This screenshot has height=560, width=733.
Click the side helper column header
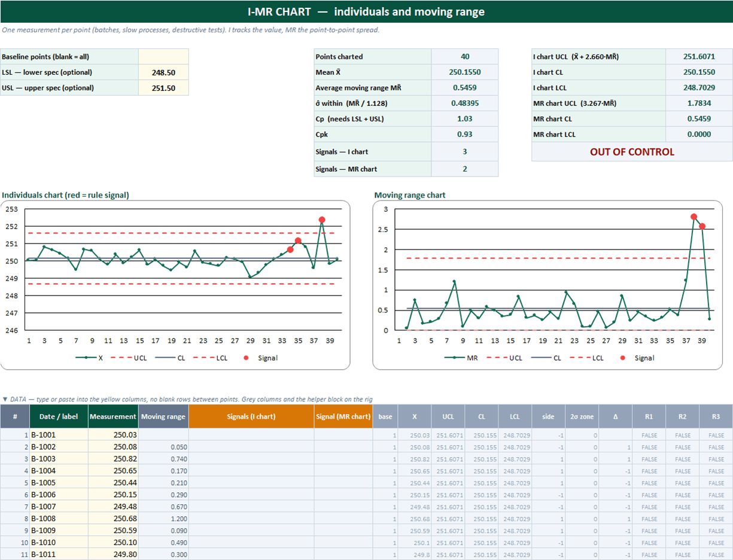tap(548, 416)
